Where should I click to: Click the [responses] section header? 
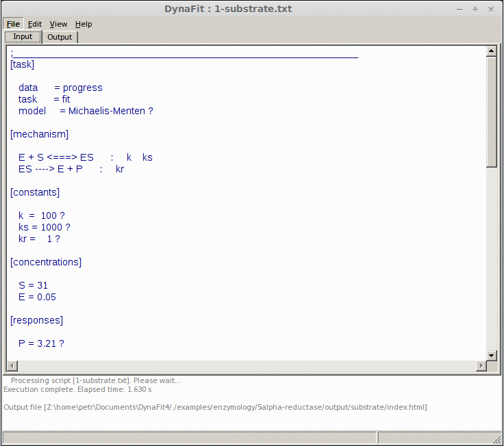point(37,320)
